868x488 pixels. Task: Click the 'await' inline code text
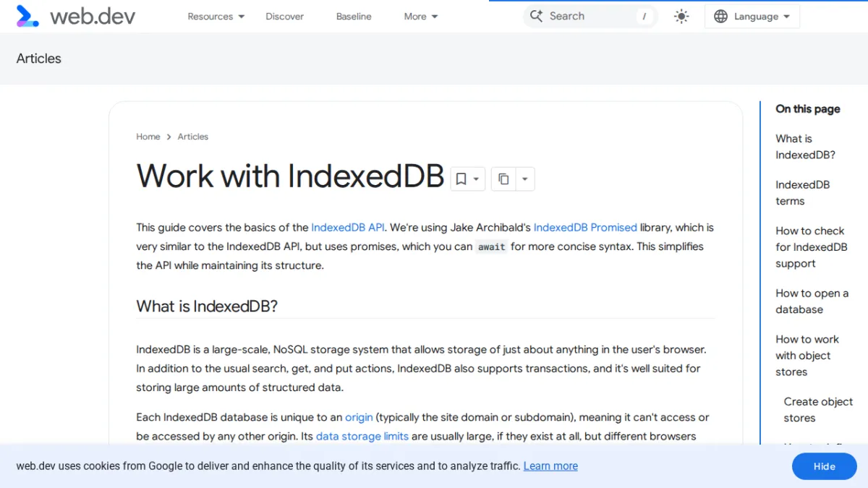point(492,247)
